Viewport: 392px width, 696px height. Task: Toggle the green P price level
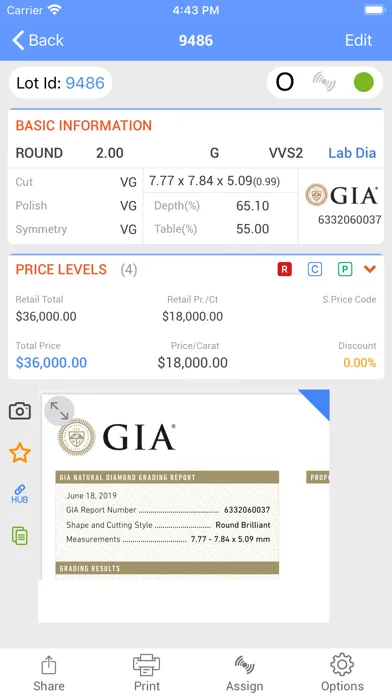pos(345,269)
